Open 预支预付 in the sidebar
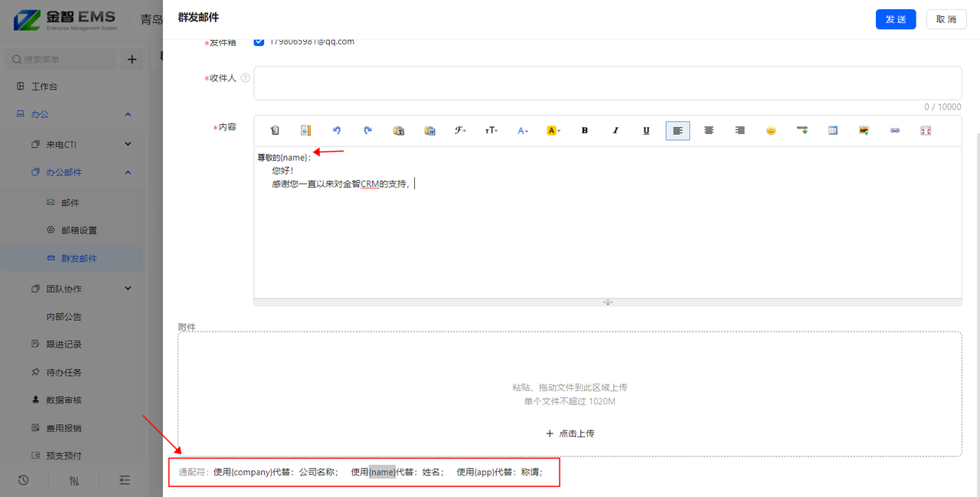 point(64,456)
